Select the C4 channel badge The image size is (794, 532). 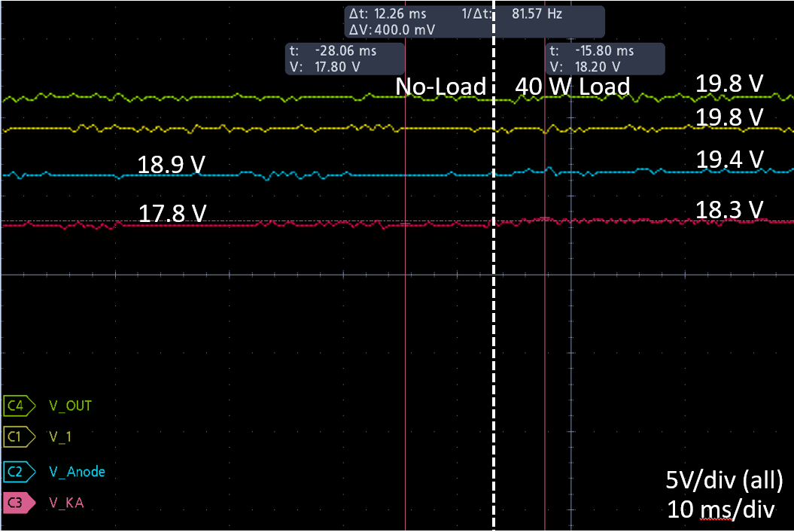(20, 406)
